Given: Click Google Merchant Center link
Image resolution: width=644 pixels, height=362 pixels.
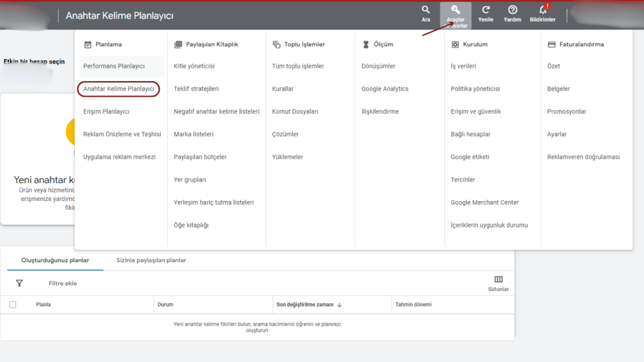Looking at the screenshot, I should (484, 202).
